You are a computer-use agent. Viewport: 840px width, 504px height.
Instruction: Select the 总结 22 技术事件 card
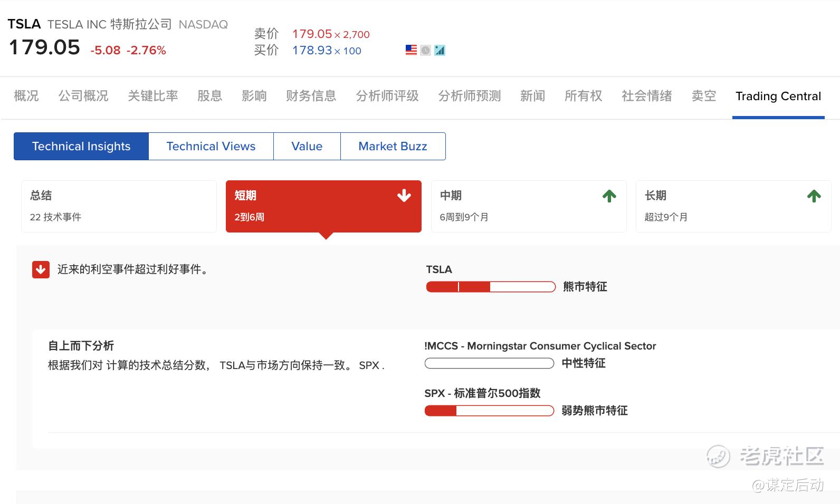[119, 206]
